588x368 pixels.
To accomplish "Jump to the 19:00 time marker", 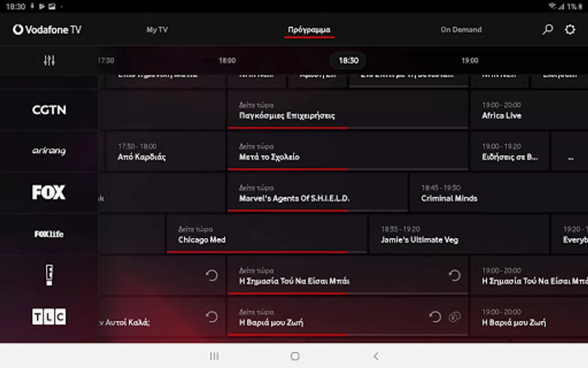I will tap(470, 61).
